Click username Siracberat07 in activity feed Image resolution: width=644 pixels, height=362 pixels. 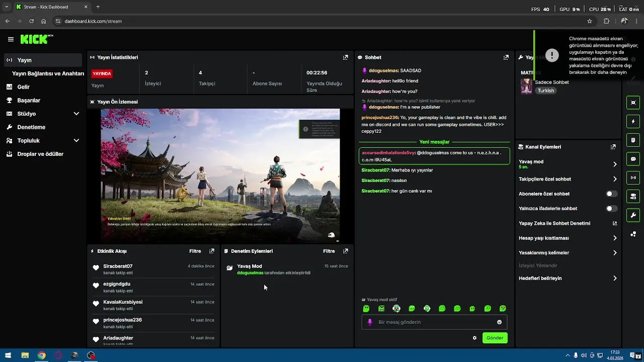point(118,266)
